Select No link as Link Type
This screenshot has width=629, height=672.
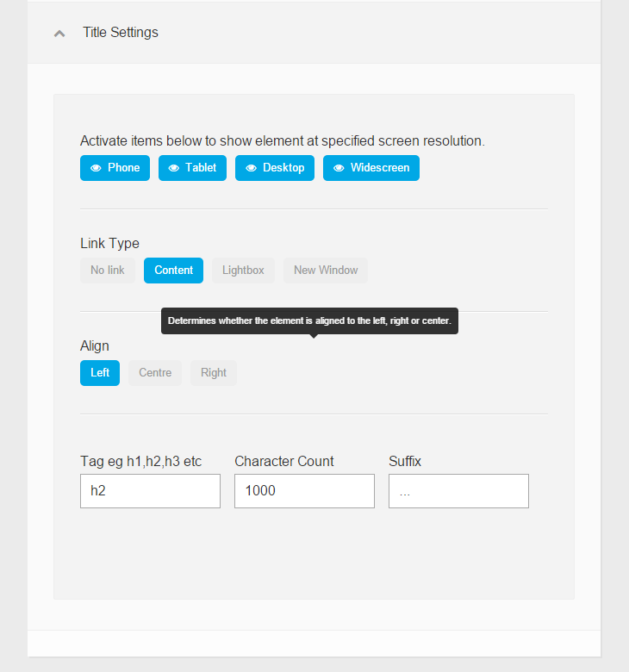click(108, 271)
